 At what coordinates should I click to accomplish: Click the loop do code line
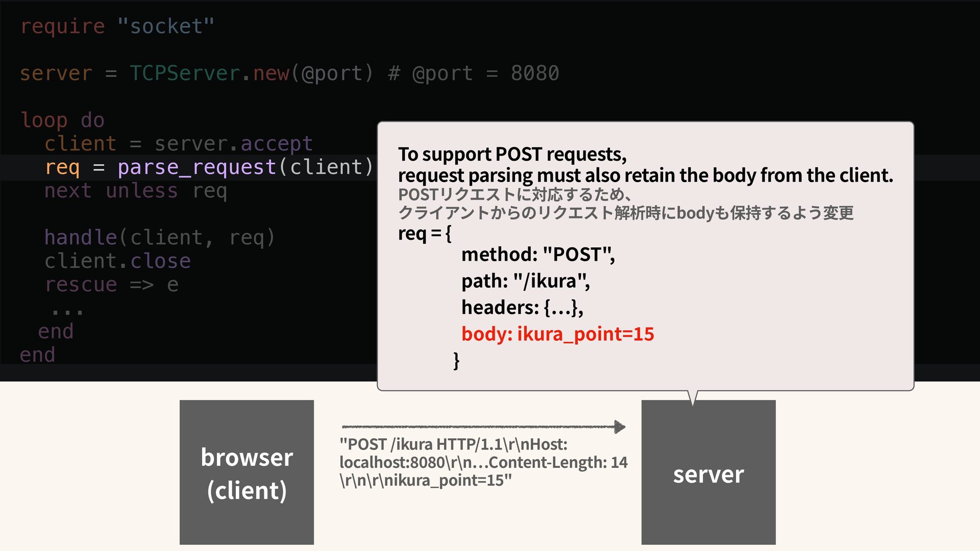click(x=62, y=120)
